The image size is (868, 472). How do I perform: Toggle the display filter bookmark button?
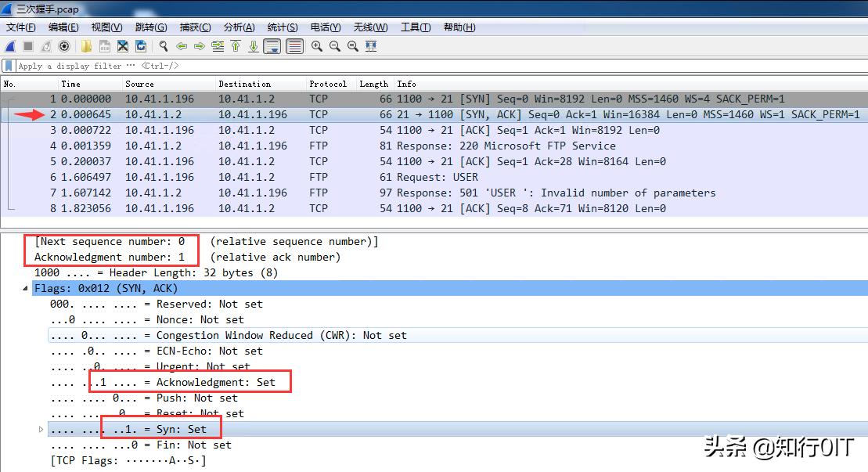(8, 66)
